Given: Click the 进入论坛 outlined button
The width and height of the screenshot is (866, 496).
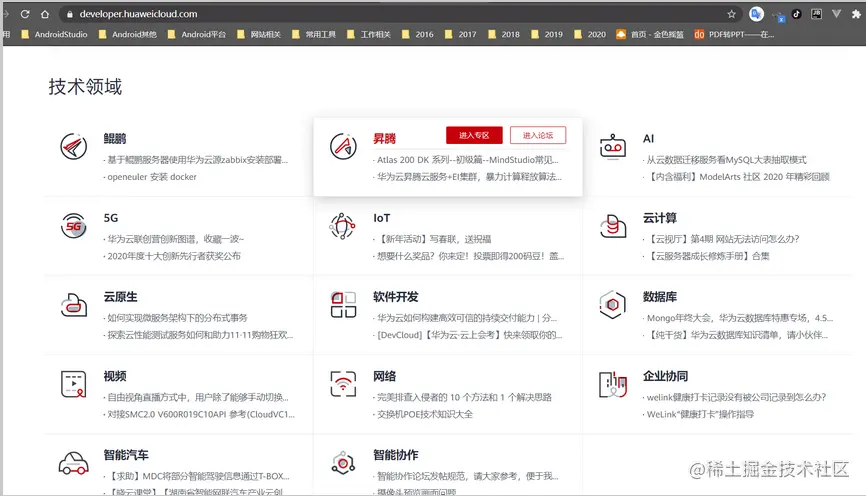Looking at the screenshot, I should (538, 135).
